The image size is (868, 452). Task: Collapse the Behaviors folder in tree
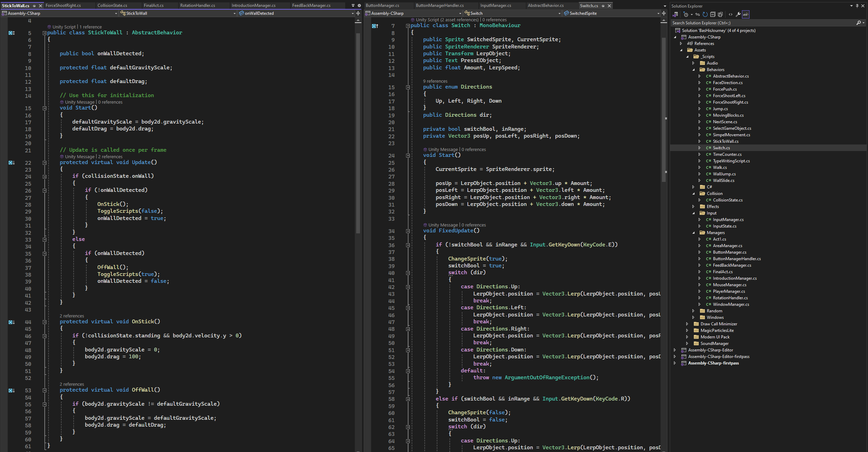[694, 70]
